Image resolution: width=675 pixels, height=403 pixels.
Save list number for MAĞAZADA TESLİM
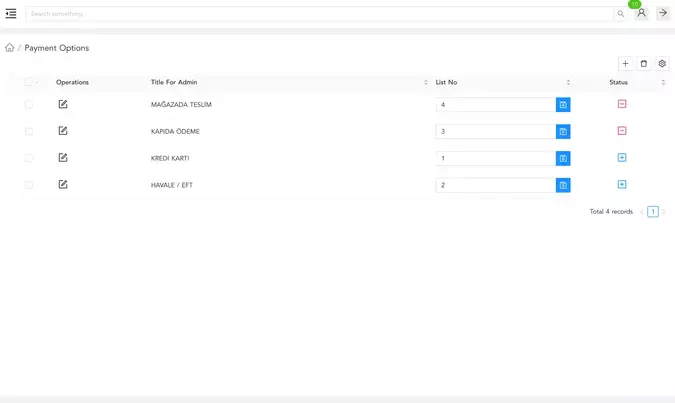point(563,105)
